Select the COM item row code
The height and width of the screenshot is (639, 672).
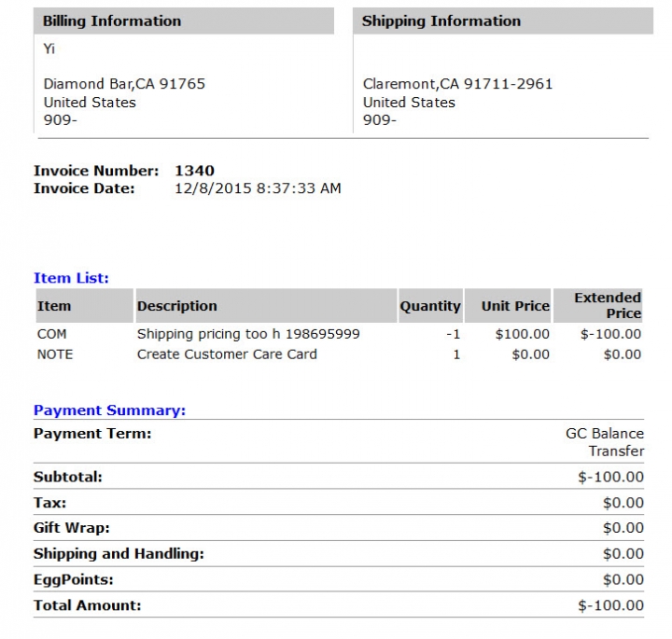[x=52, y=334]
